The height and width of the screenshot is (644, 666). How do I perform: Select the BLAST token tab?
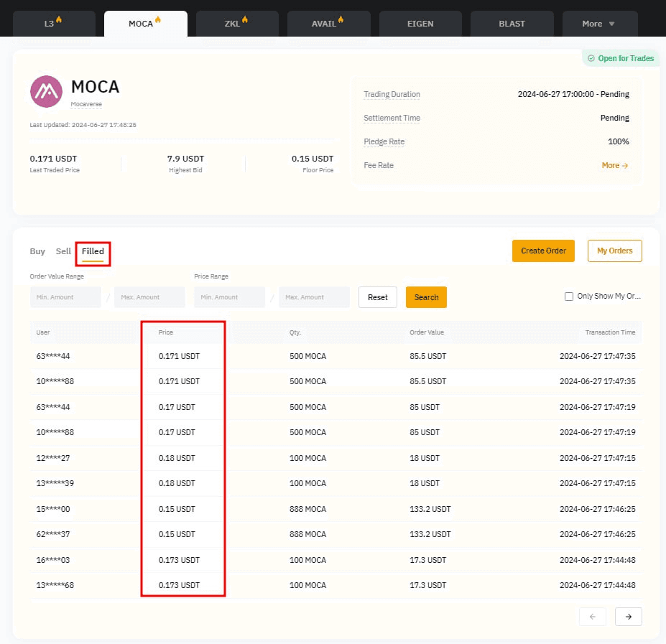(x=512, y=24)
